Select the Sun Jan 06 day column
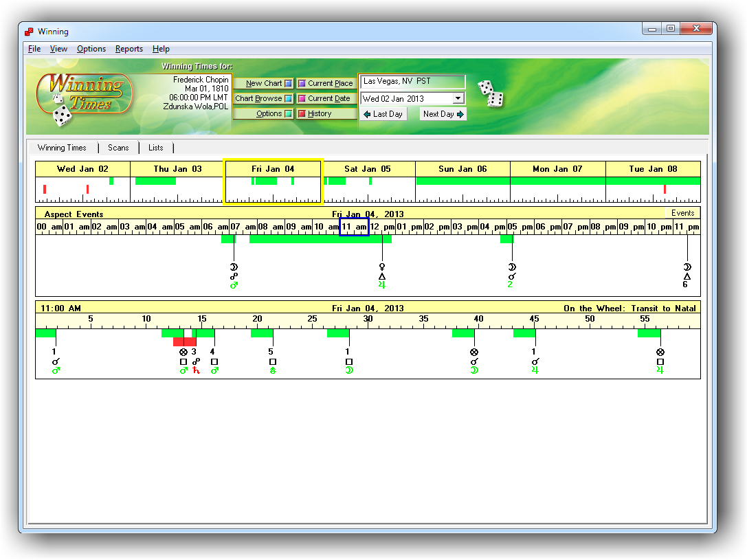The width and height of the screenshot is (747, 560). (462, 182)
